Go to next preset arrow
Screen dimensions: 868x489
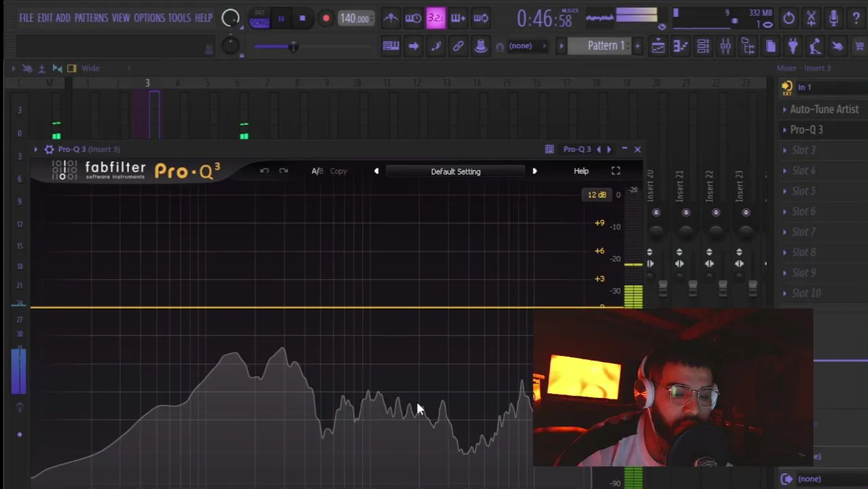535,171
